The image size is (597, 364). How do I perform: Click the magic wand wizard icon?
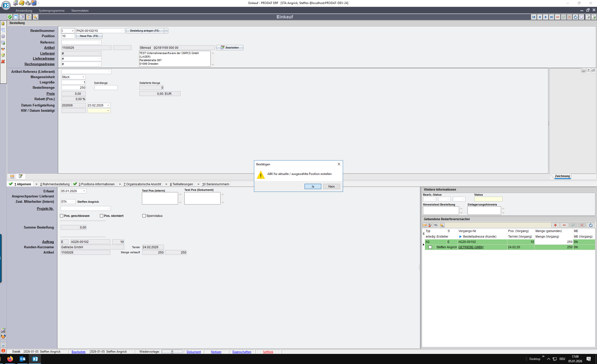tap(35, 17)
